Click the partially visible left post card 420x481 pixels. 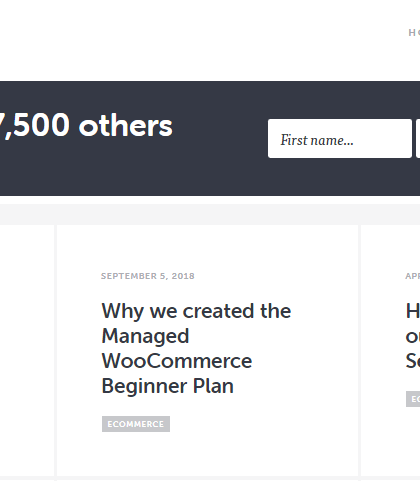pyautogui.click(x=27, y=350)
